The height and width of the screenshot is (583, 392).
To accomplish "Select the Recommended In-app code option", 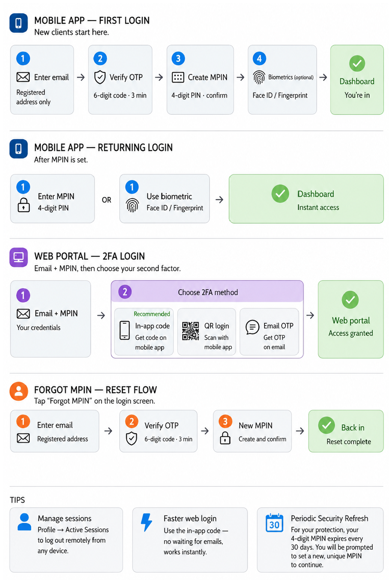I will [x=144, y=332].
